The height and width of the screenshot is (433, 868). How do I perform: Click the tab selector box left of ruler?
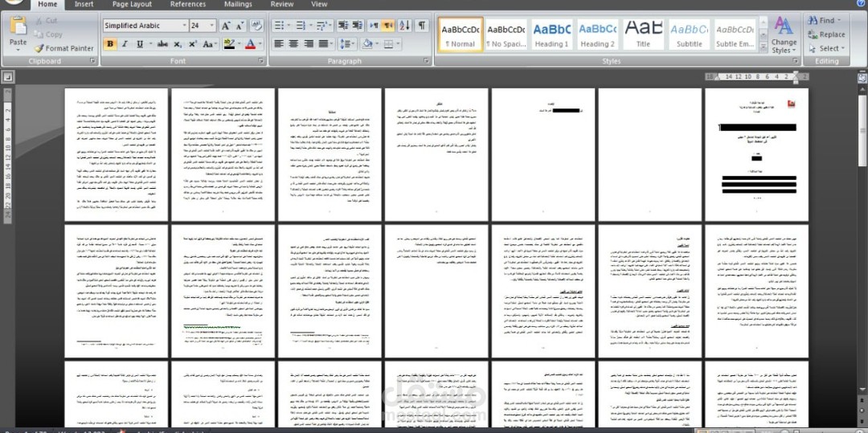8,77
